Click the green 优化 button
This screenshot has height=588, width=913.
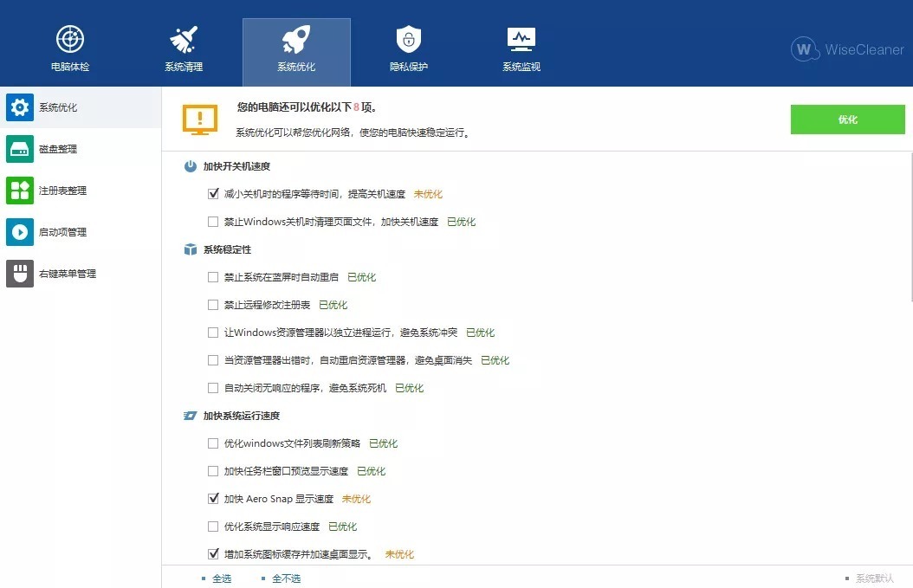[x=847, y=119]
